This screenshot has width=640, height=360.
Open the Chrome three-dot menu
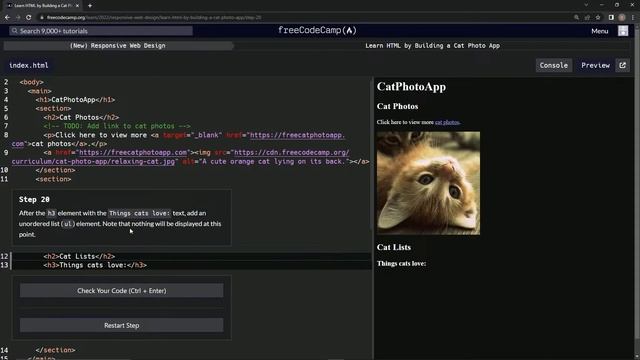(x=633, y=18)
